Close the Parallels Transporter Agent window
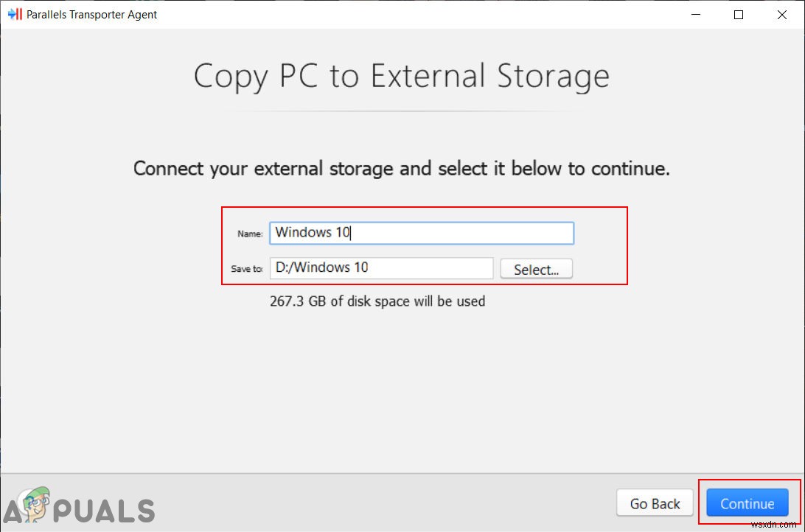Image resolution: width=805 pixels, height=532 pixels. click(782, 14)
